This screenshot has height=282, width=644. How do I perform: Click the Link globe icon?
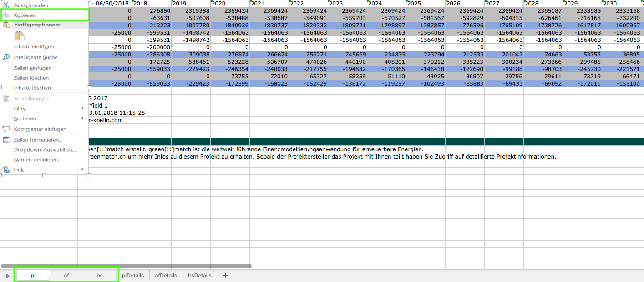pos(6,169)
